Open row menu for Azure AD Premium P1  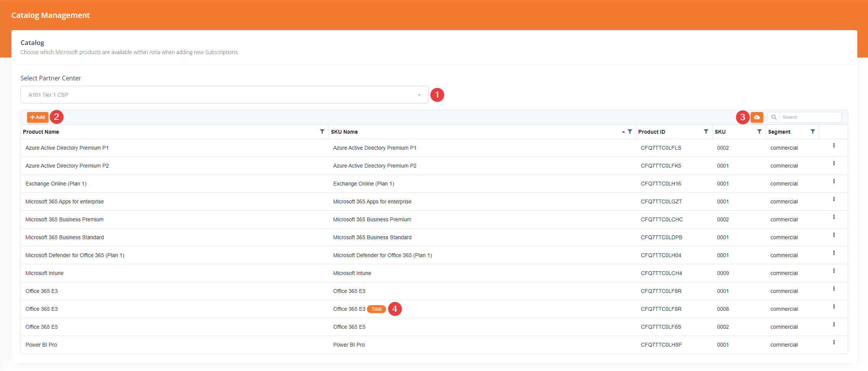coord(834,146)
